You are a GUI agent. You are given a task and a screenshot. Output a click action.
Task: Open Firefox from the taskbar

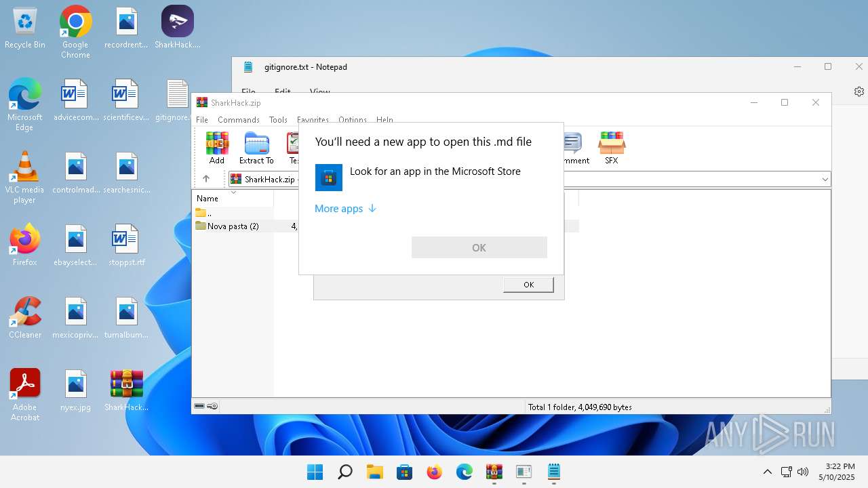pos(434,472)
